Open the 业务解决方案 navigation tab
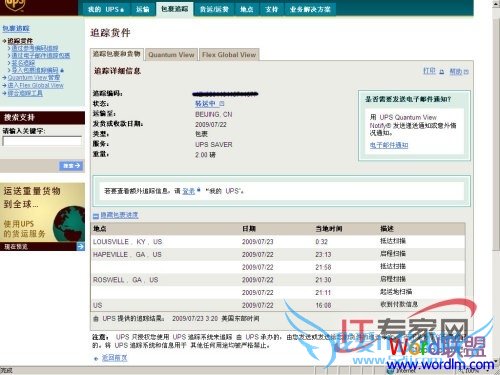 point(310,9)
